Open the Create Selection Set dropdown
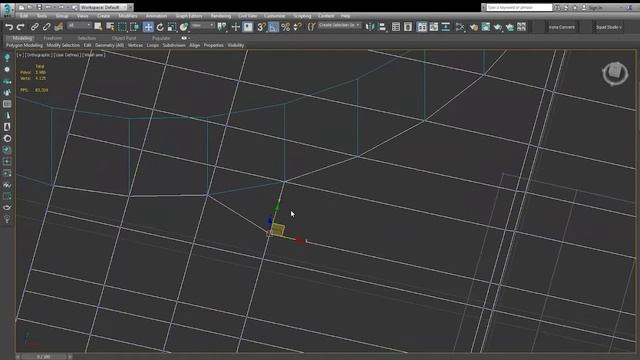 [339, 26]
